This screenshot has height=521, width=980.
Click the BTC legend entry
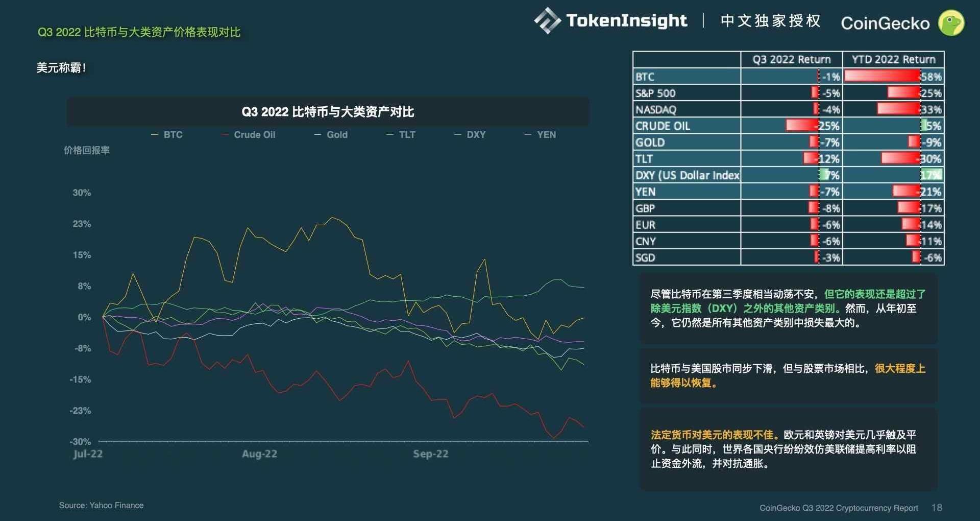(x=167, y=135)
